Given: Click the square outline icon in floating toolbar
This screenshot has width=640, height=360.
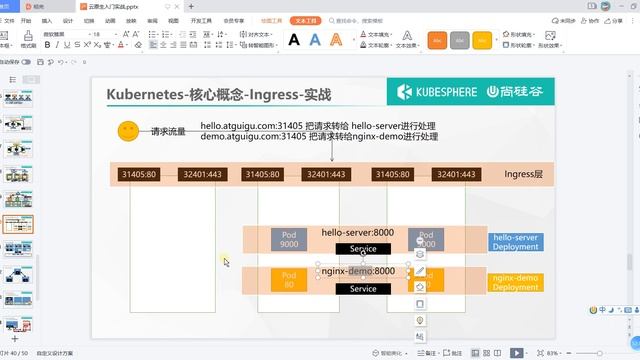Looking at the screenshot, I should tap(420, 304).
